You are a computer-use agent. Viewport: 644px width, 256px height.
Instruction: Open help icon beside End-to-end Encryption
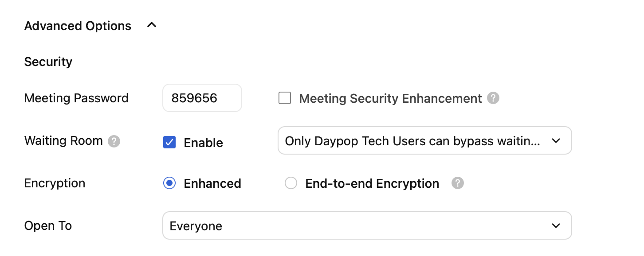[458, 183]
